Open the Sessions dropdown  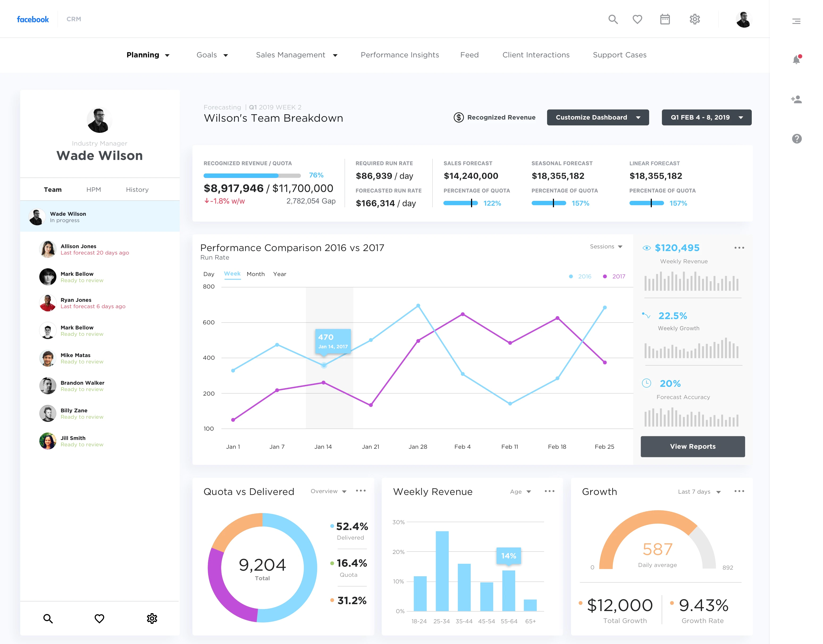point(606,247)
